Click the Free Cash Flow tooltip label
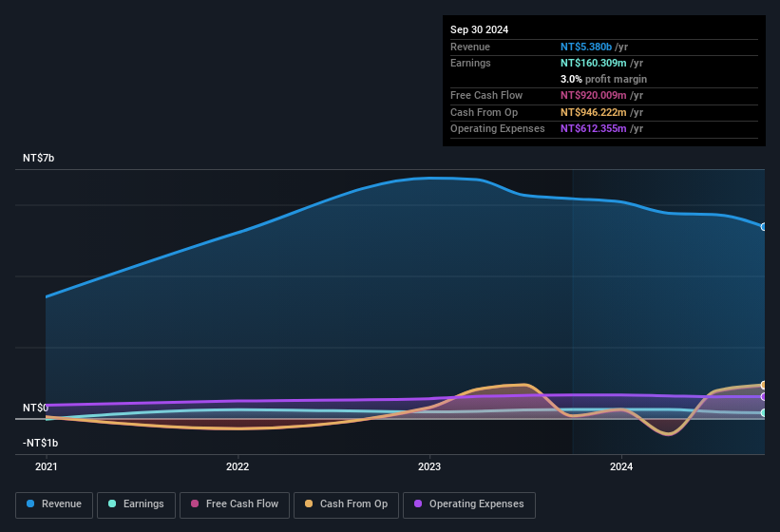Viewport: 780px width, 532px height. click(x=486, y=95)
